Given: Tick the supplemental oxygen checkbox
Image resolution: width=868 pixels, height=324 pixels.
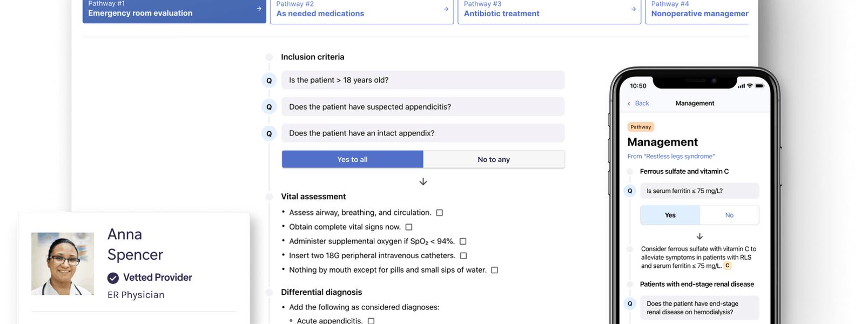Looking at the screenshot, I should coord(463,241).
